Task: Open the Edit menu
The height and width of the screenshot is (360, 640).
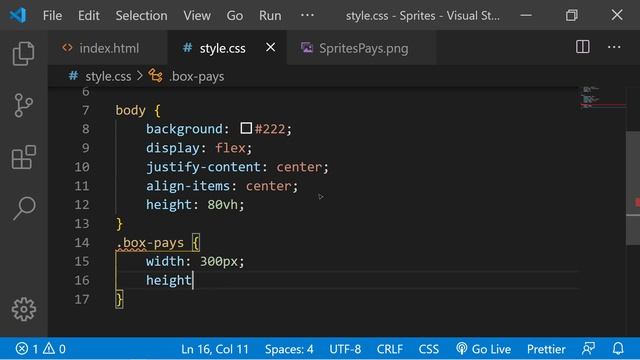Action: click(89, 16)
